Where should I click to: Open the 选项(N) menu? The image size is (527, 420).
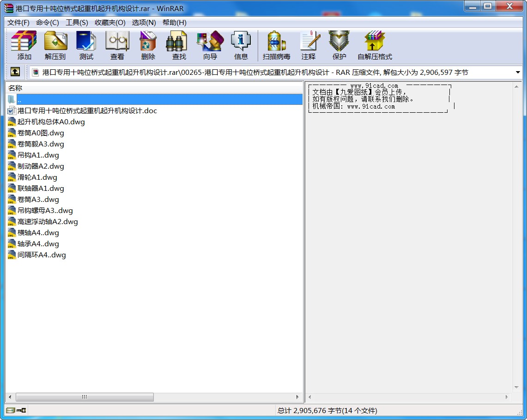point(144,23)
